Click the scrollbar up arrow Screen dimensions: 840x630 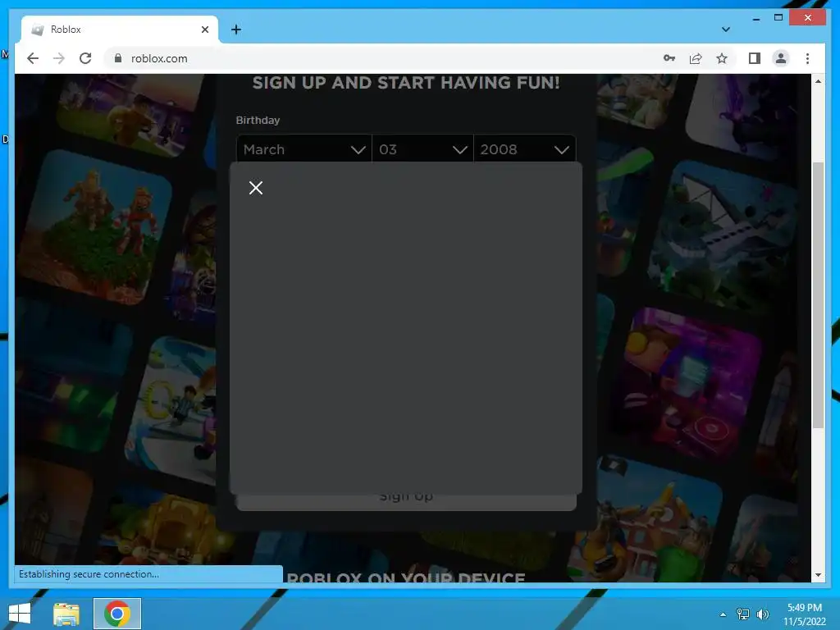pyautogui.click(x=818, y=81)
